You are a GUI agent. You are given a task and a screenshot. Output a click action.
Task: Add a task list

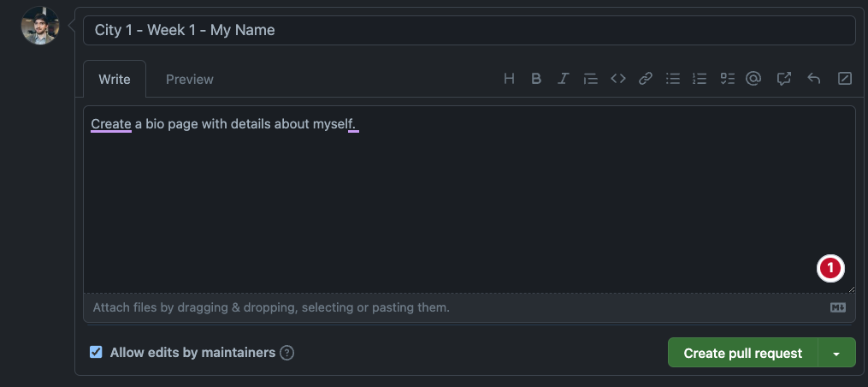(727, 79)
